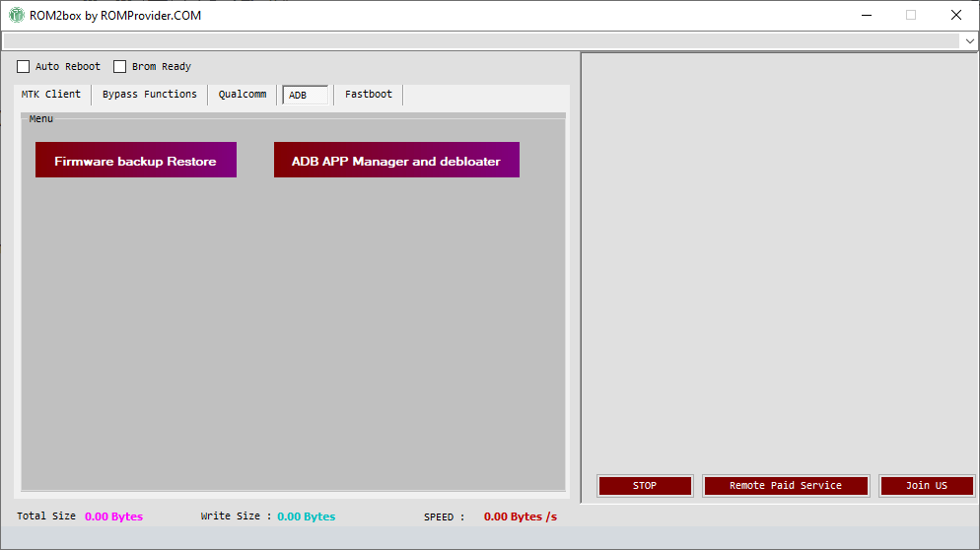Switch to the MTK Client tab
Image resolution: width=980 pixels, height=550 pixels.
(51, 95)
